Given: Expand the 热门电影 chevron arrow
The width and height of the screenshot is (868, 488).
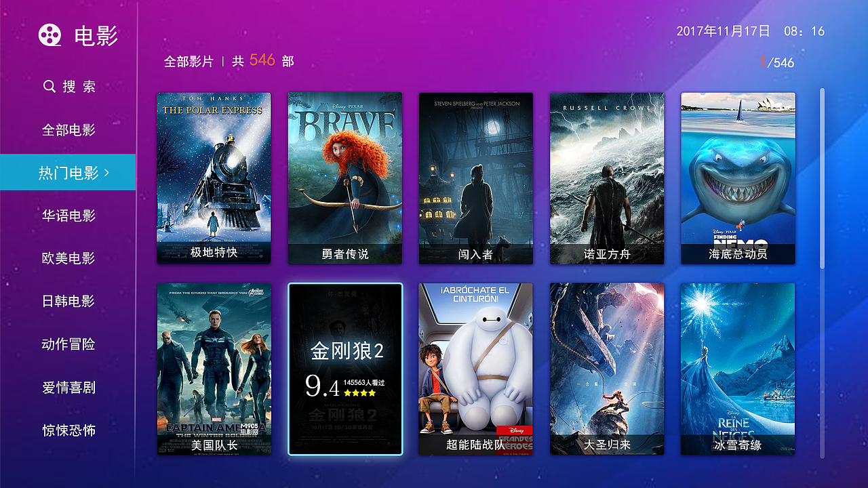Looking at the screenshot, I should [106, 173].
